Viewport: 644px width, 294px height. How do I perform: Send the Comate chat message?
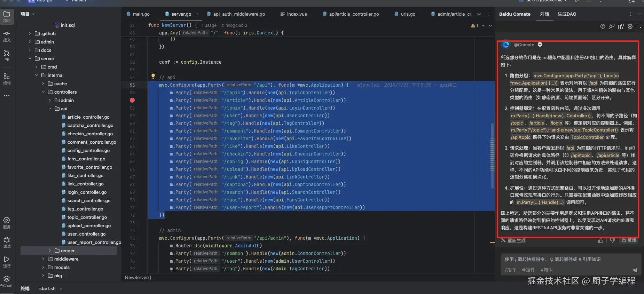(635, 270)
